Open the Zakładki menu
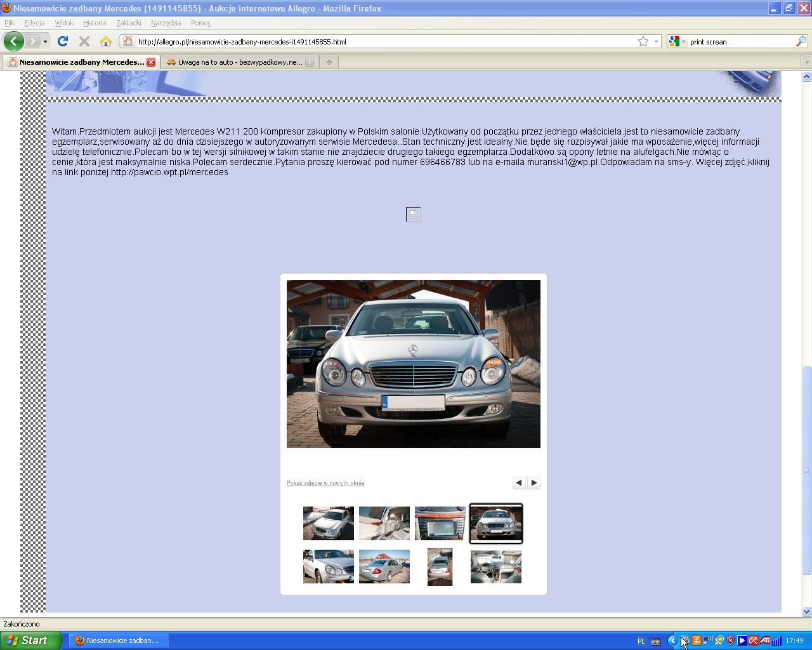Image resolution: width=812 pixels, height=650 pixels. point(129,23)
